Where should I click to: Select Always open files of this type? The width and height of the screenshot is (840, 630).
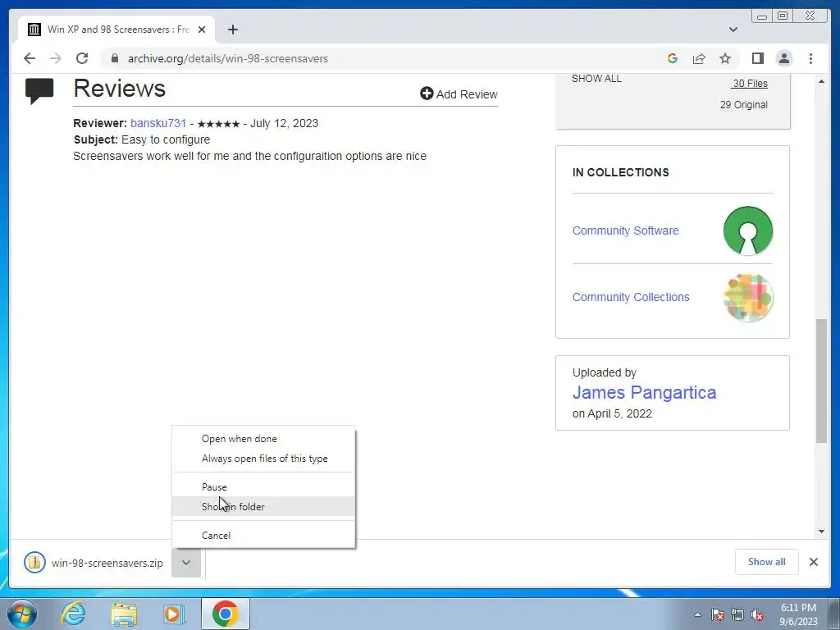pyautogui.click(x=263, y=459)
